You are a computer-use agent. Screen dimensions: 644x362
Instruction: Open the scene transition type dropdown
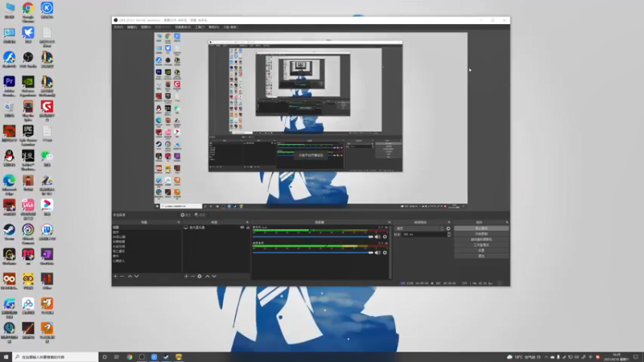point(419,228)
